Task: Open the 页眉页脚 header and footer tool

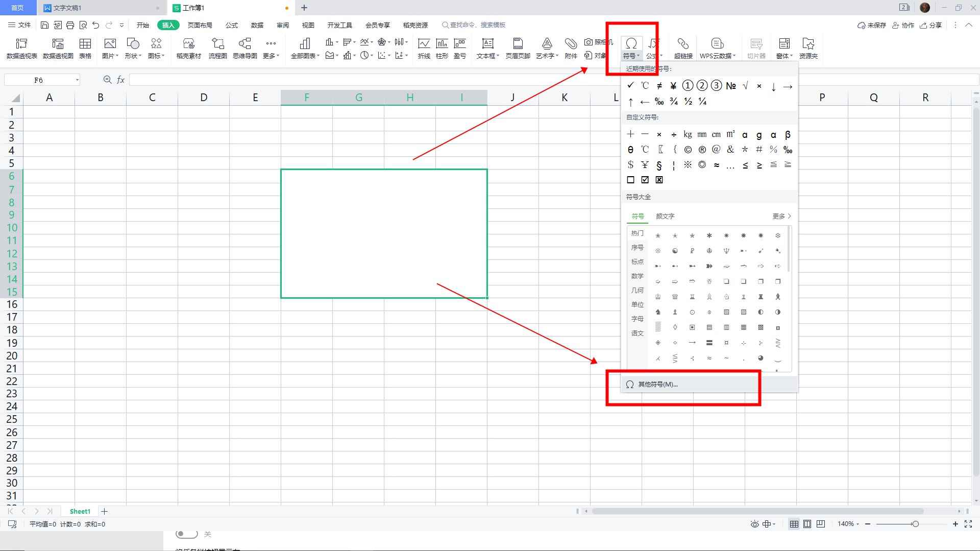Action: [x=518, y=48]
